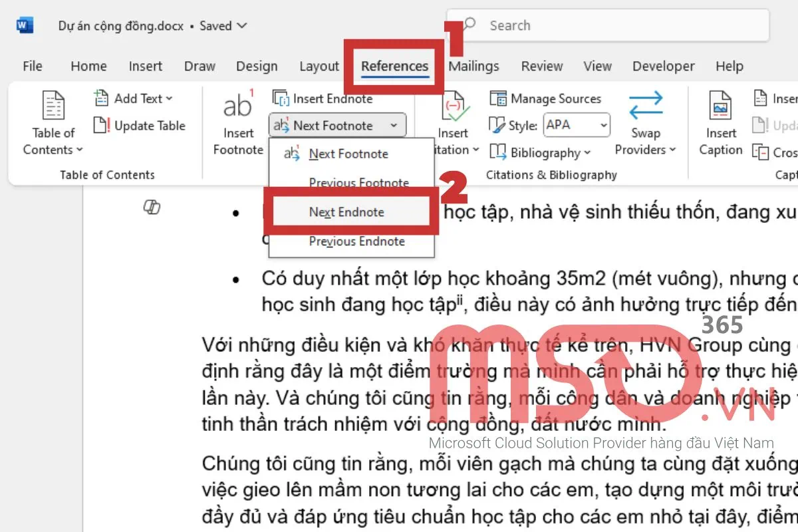Collapse the Next Footnote dropdown arrow
Image resolution: width=798 pixels, height=532 pixels.
click(x=394, y=126)
